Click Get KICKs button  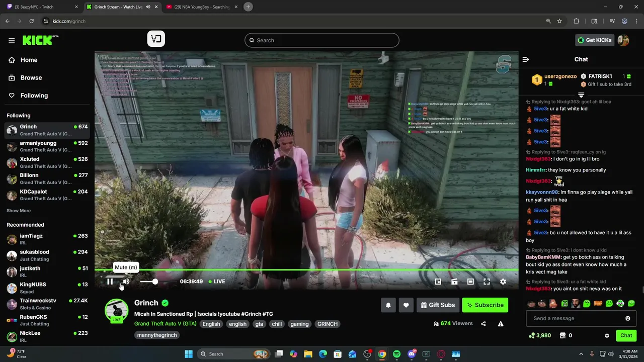click(x=595, y=40)
